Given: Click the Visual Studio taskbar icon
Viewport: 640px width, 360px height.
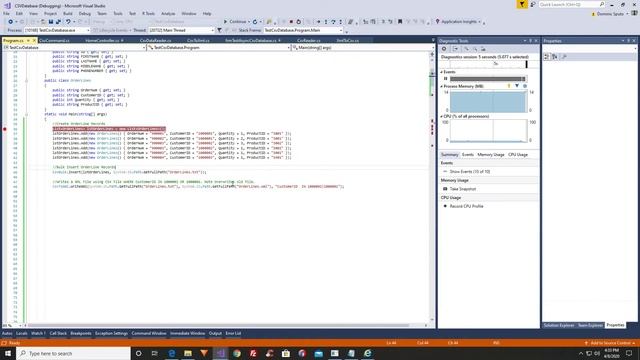Looking at the screenshot, I should coord(220,353).
